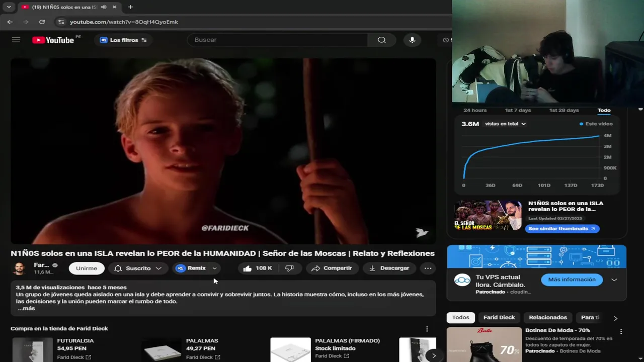The height and width of the screenshot is (362, 644).
Task: Open more actions three-dot menu below video
Action: 428,268
